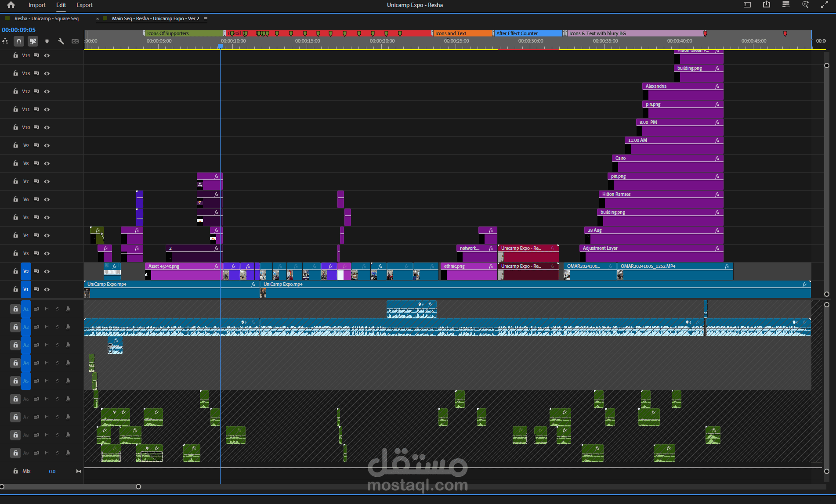This screenshot has height=504, width=836.
Task: Enable voice-over record on track A4
Action: point(68,363)
